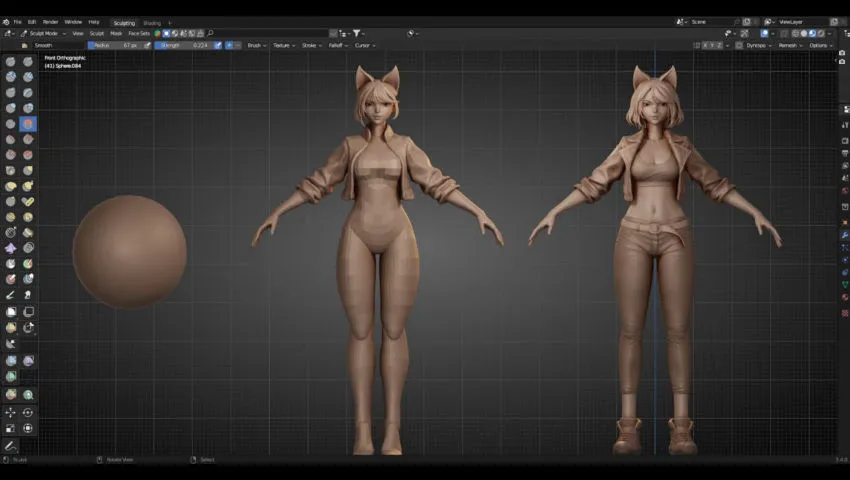Screen dimensions: 850x480
Task: Open the Sculpt Mode dropdown
Action: tap(43, 34)
